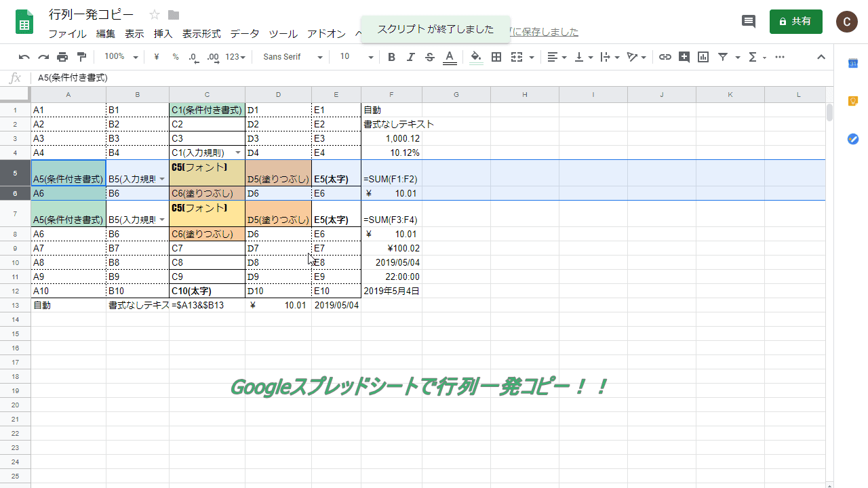Open the データ menu

(244, 33)
